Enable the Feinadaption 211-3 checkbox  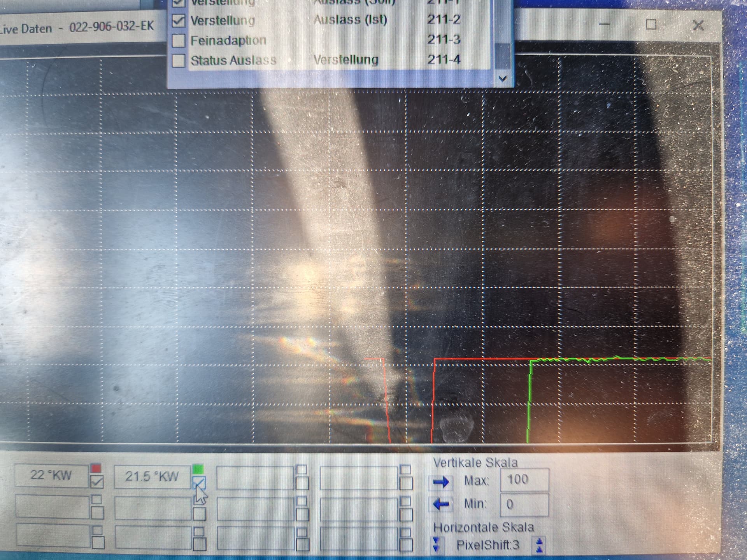178,40
